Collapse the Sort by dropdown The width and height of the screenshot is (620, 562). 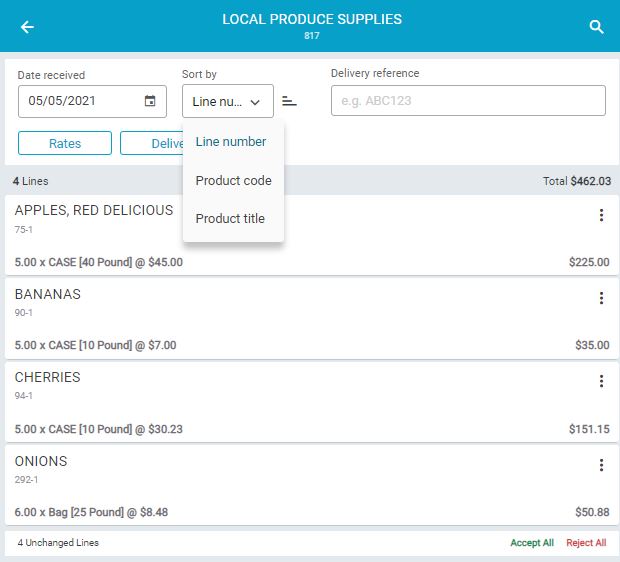(x=228, y=101)
